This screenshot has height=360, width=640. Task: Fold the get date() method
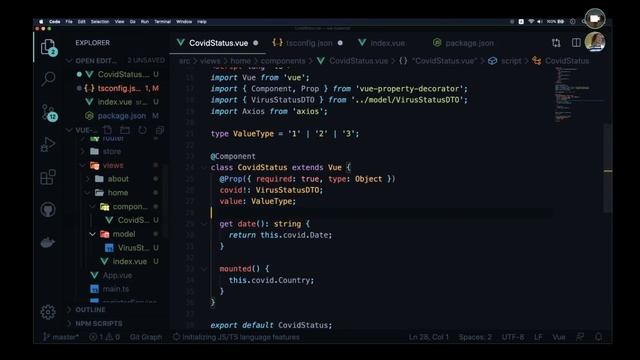pyautogui.click(x=204, y=224)
